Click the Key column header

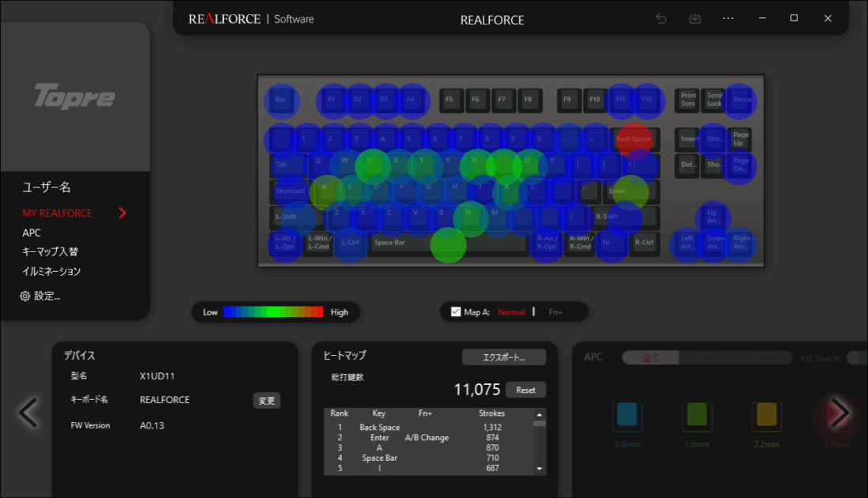point(379,413)
